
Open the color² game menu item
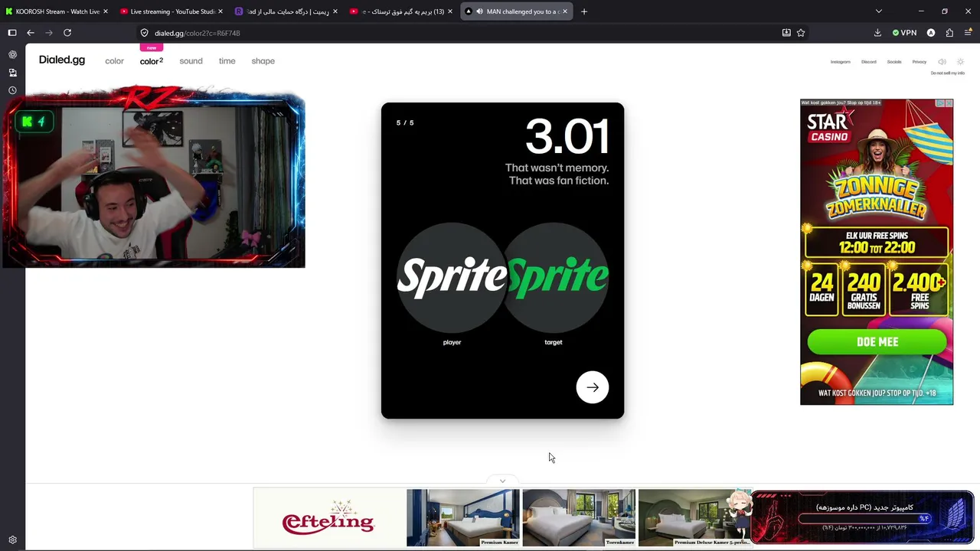click(152, 61)
